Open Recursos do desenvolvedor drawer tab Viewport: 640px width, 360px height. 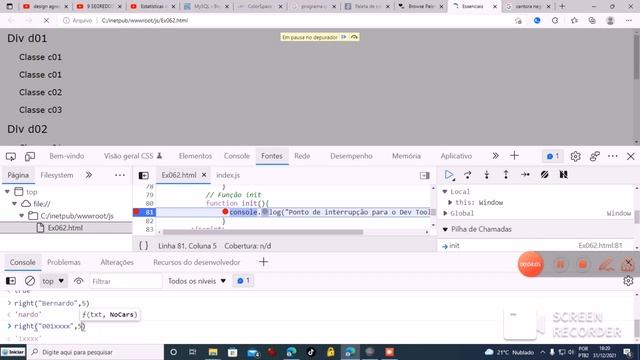197,262
